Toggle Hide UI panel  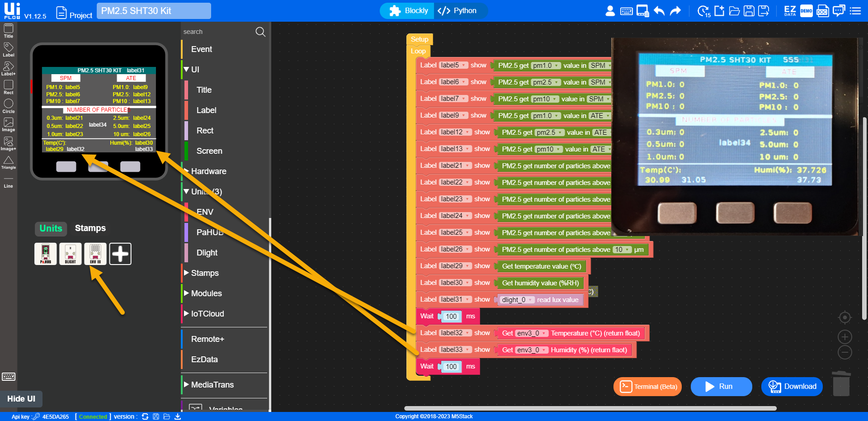[21, 398]
